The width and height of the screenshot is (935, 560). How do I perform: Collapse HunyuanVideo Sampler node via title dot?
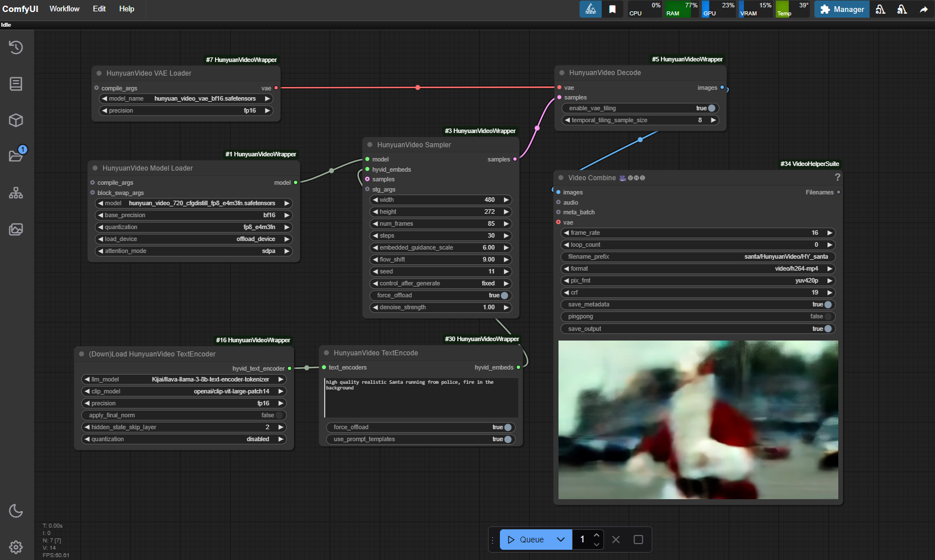(370, 144)
